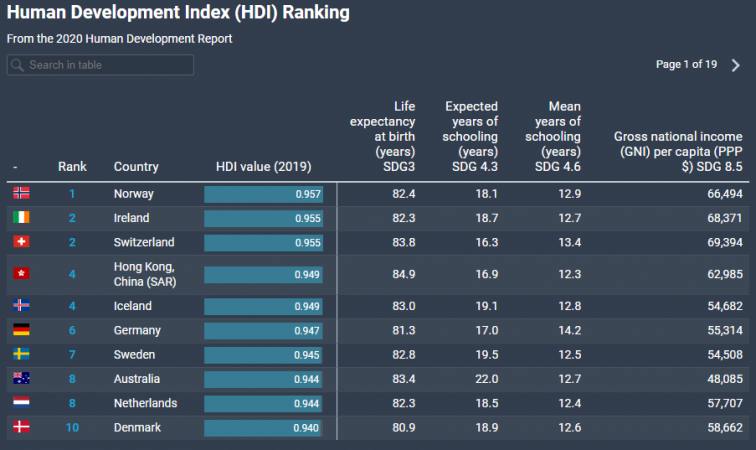Click the Switzerland flag icon
Screen dimensions: 756x450
pyautogui.click(x=20, y=242)
